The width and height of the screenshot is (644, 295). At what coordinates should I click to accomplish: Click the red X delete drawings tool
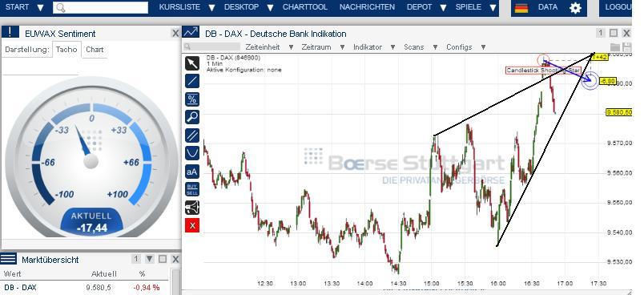tap(192, 225)
